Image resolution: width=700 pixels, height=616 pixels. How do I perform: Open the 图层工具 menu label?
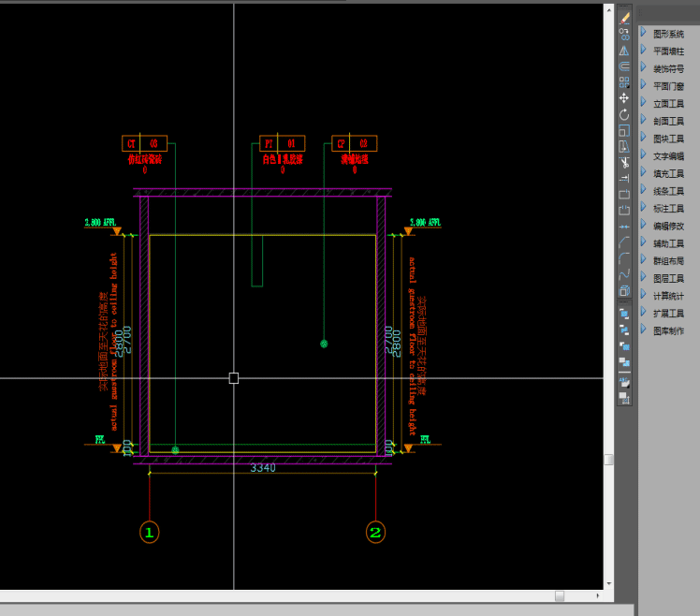(668, 279)
